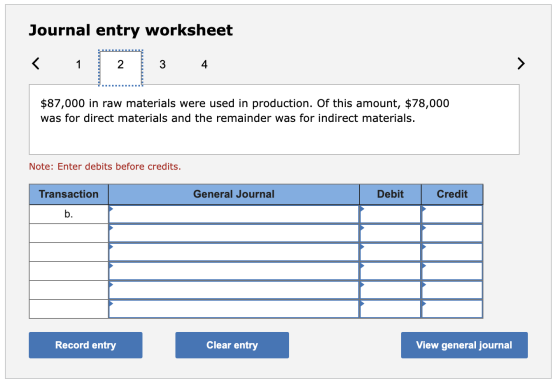This screenshot has height=388, width=560.
Task: Go to next journal entry with right arrow
Action: [x=521, y=64]
